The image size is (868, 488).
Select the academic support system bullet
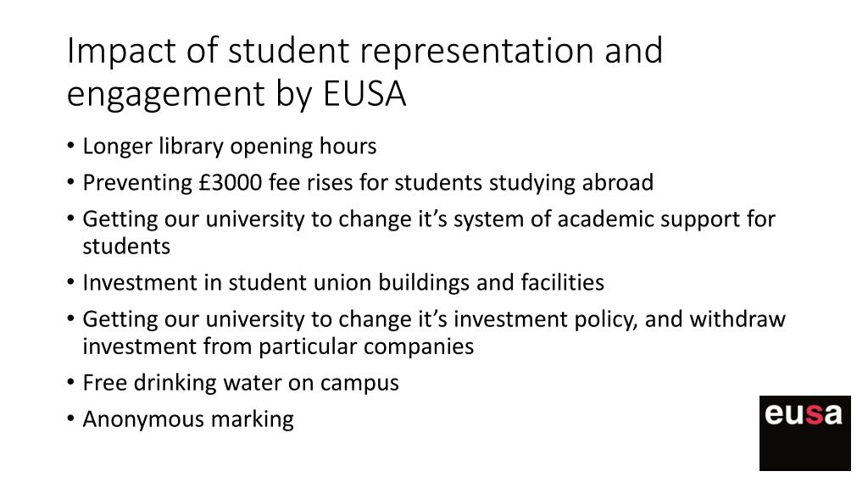[429, 232]
